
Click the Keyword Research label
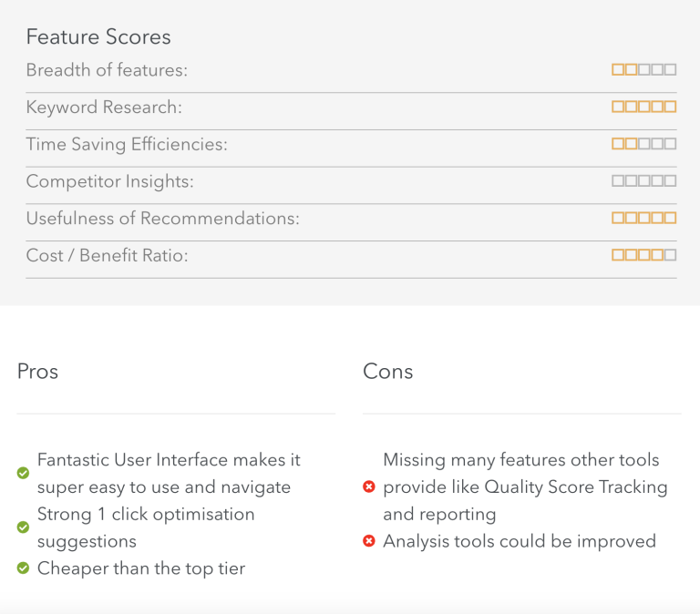pos(104,107)
